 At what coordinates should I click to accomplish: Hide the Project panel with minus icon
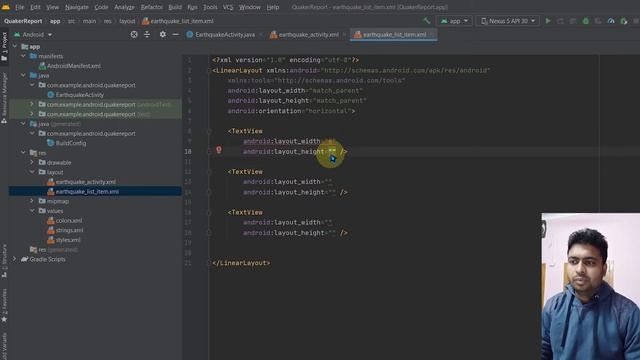[176, 35]
